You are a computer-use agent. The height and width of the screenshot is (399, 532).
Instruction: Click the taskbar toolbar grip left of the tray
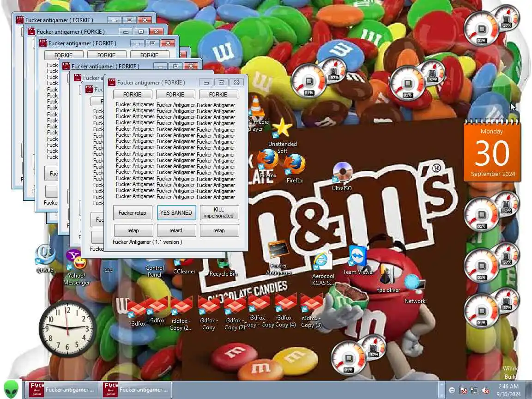[441, 389]
